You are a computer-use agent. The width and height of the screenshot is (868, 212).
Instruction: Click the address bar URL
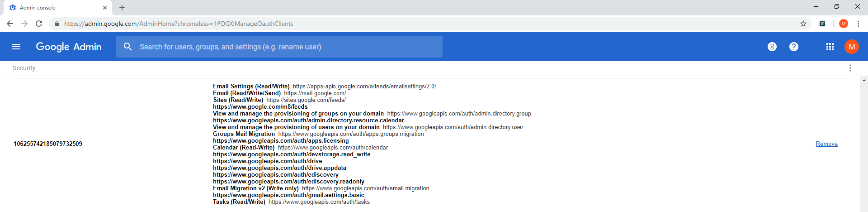(179, 24)
